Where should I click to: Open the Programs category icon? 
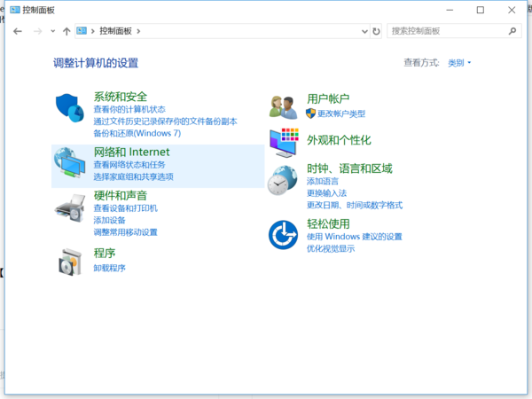(70, 261)
